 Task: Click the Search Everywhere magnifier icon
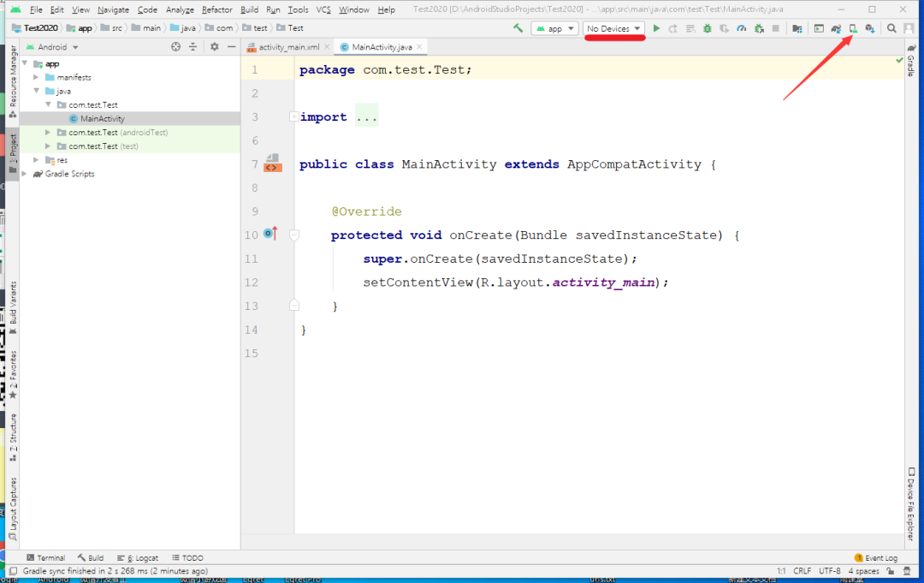tap(891, 28)
